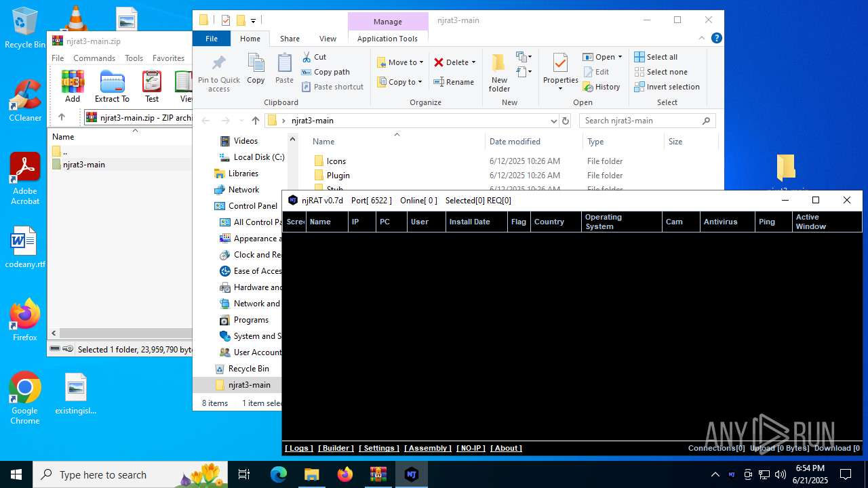
Task: Open the Assembly option in njRAT
Action: pos(428,448)
